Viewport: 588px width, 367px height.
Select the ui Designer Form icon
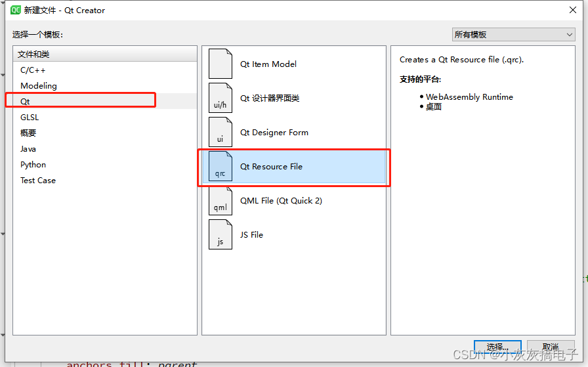coord(220,132)
